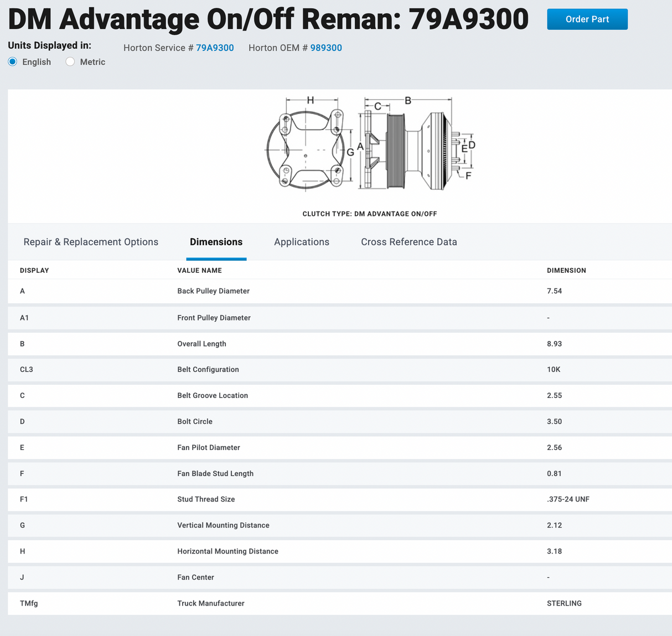This screenshot has width=672, height=636.
Task: Click the Truck Manufacturer STERLING value
Action: pyautogui.click(x=564, y=603)
